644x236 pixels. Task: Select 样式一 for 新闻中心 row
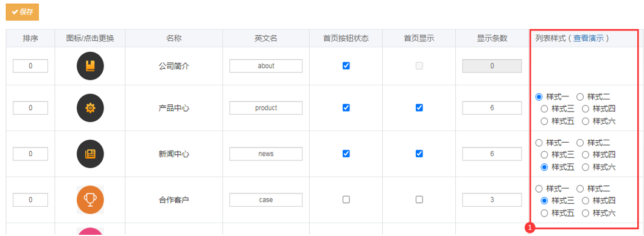coord(539,143)
